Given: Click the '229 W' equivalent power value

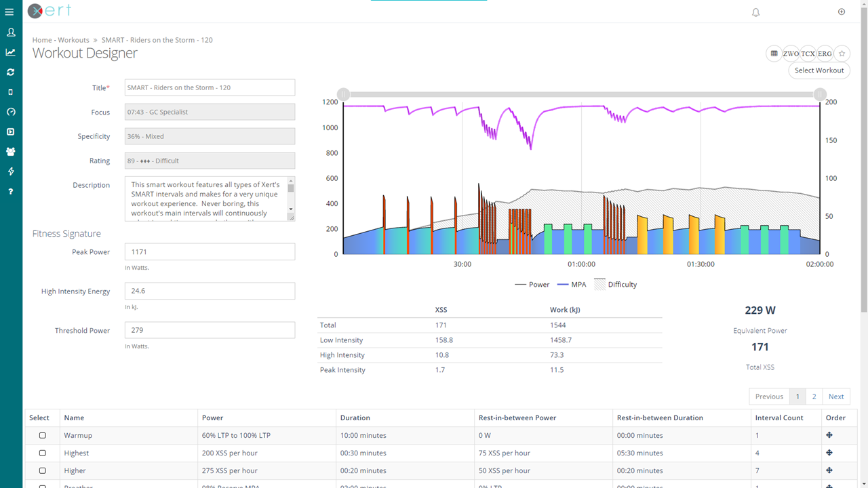Looking at the screenshot, I should 759,310.
